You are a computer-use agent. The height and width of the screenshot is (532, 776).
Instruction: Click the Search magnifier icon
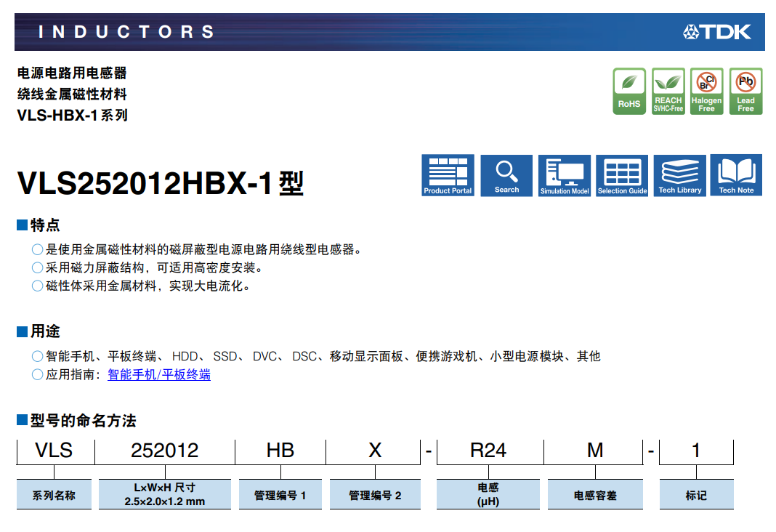[x=506, y=175]
